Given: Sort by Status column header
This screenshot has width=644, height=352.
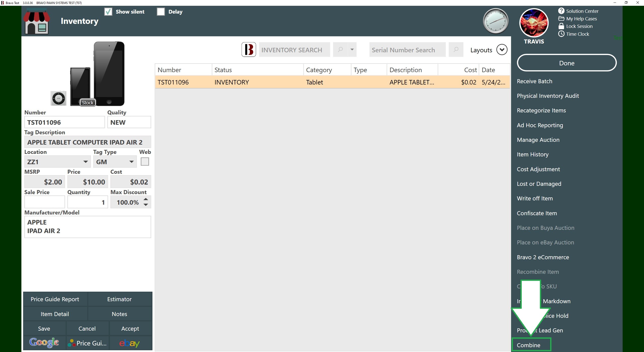Looking at the screenshot, I should 258,70.
